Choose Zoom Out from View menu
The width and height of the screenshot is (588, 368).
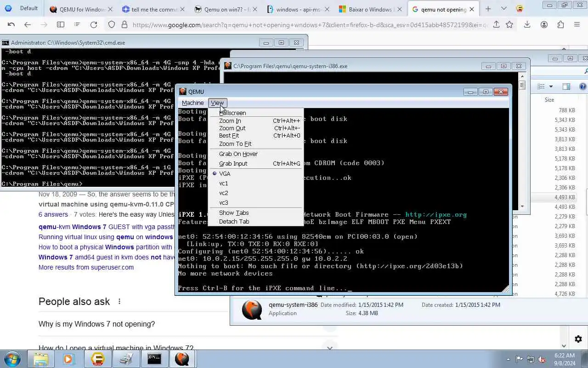[256, 128]
